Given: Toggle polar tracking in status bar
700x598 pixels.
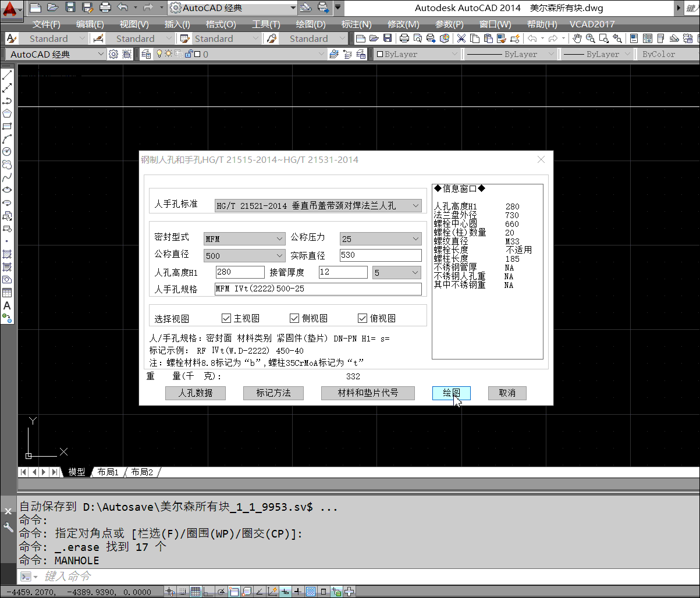Looking at the screenshot, I should (222, 592).
